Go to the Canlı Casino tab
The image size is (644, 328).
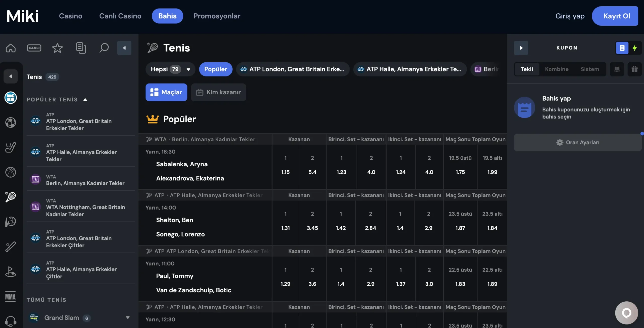120,16
